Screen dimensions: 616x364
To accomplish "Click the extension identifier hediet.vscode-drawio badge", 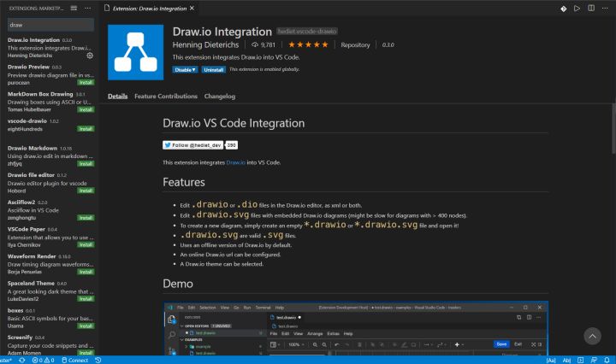I will coord(307,32).
